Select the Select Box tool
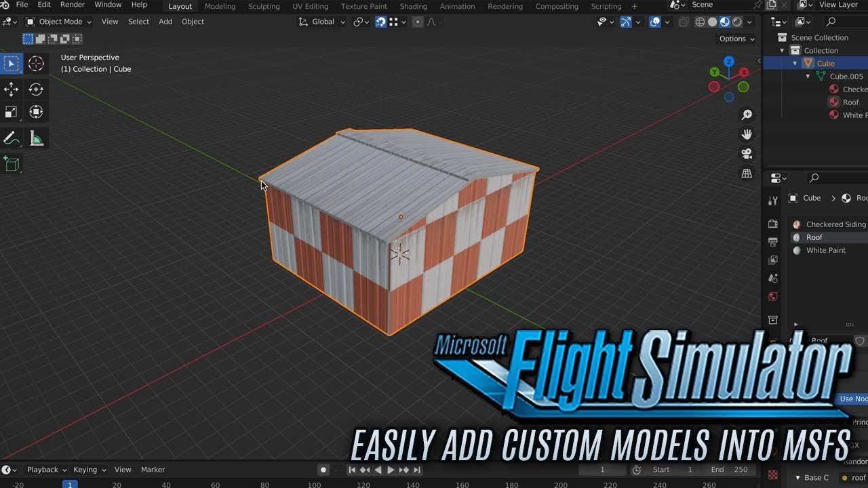The width and height of the screenshot is (868, 488). 11,64
